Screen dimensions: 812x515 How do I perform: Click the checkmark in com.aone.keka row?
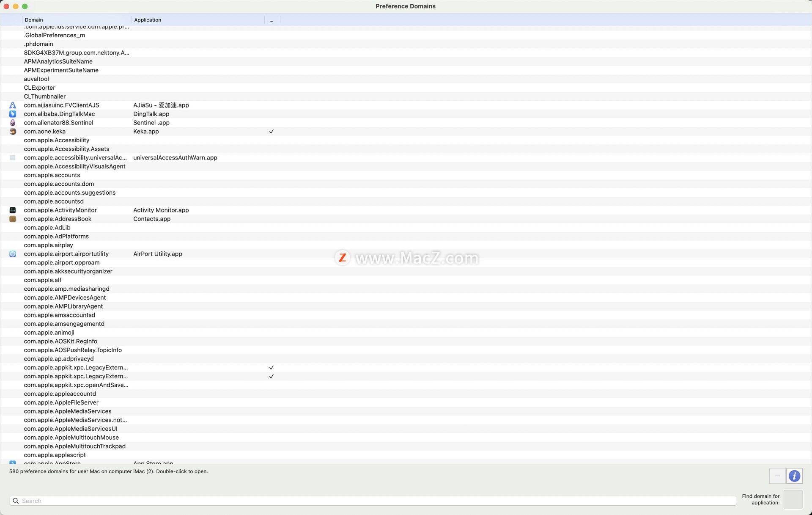click(272, 132)
